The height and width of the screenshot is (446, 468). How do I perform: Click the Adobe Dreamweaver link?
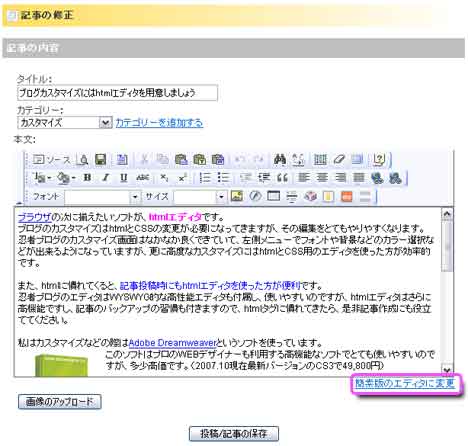[172, 343]
